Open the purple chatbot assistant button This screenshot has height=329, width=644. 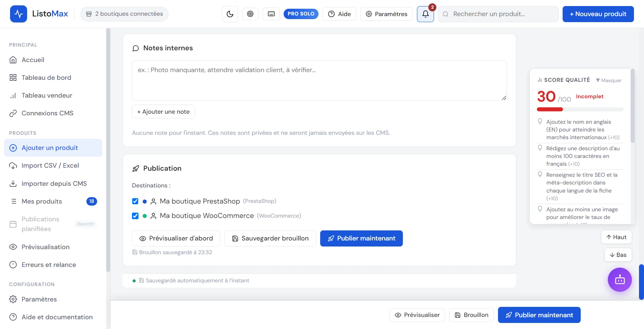tap(620, 280)
